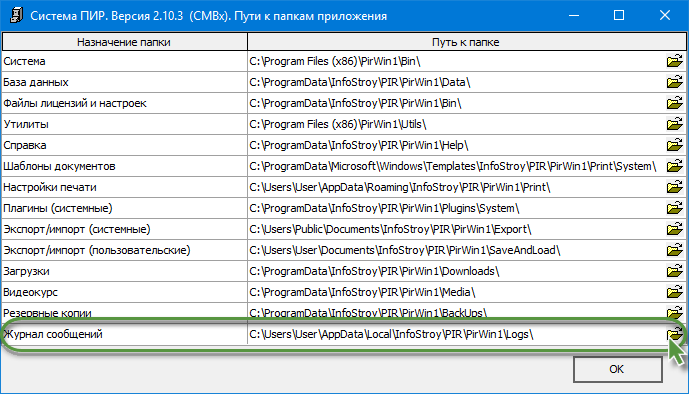Viewport: 689px width, 394px height.
Task: Click folder icon in Экспорт/импорт (системные) row
Action: pyautogui.click(x=674, y=229)
